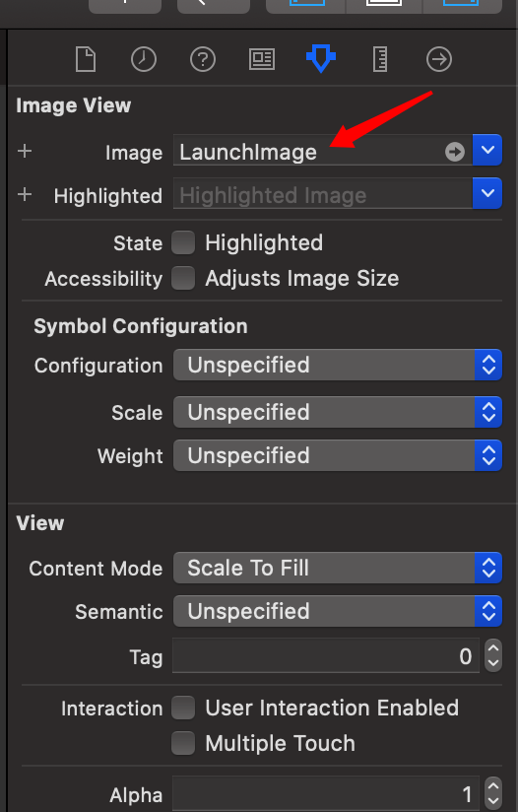This screenshot has width=518, height=812.
Task: Switch to the Identity inspector
Action: 262,59
